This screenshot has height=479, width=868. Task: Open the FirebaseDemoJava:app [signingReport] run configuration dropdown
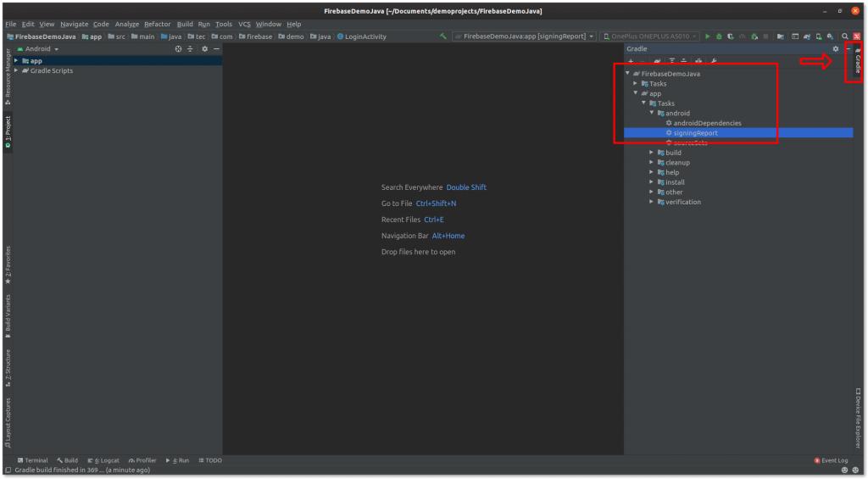pos(524,36)
